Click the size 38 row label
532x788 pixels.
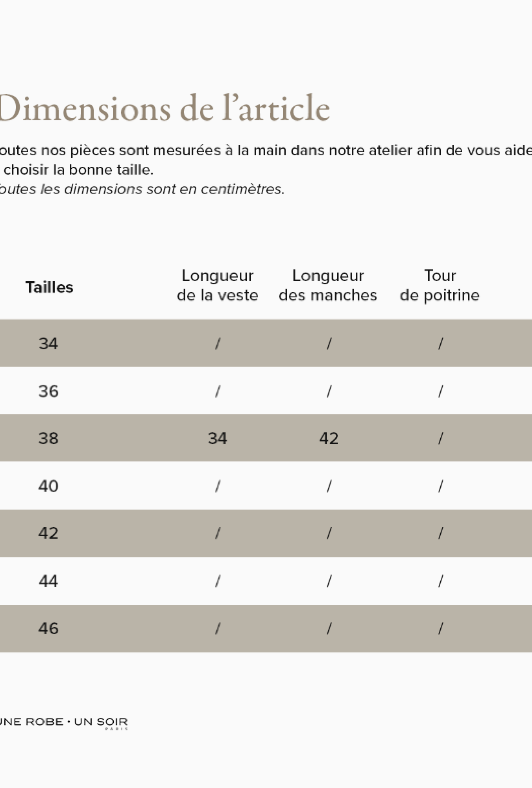coord(48,438)
